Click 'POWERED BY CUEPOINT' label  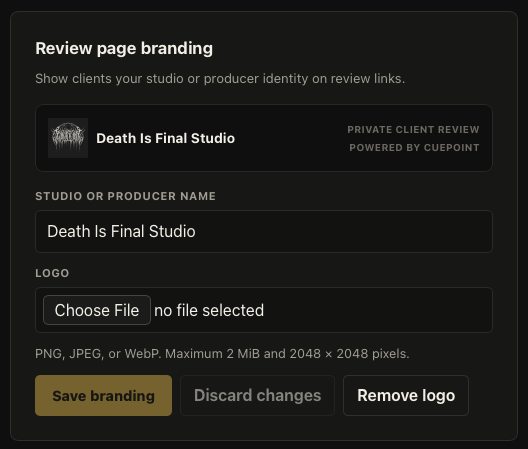[x=414, y=148]
